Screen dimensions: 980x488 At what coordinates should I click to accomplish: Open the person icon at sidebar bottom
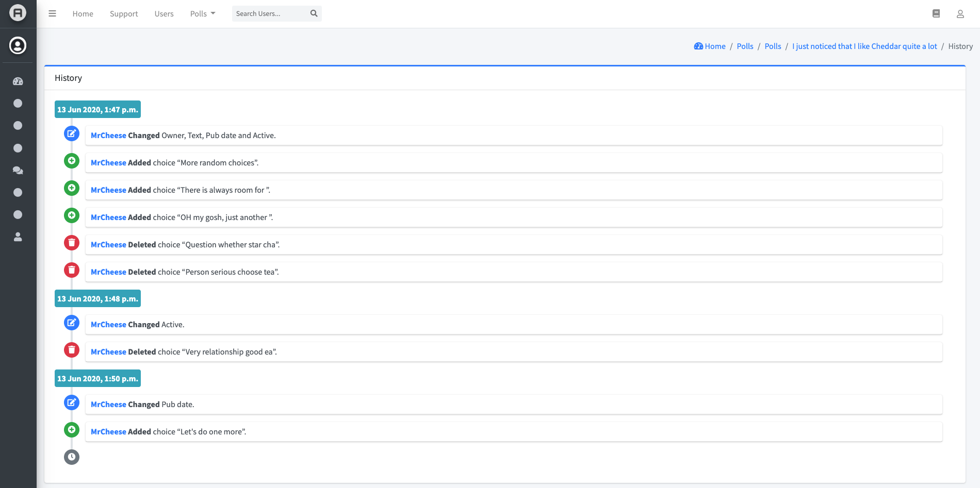(18, 237)
